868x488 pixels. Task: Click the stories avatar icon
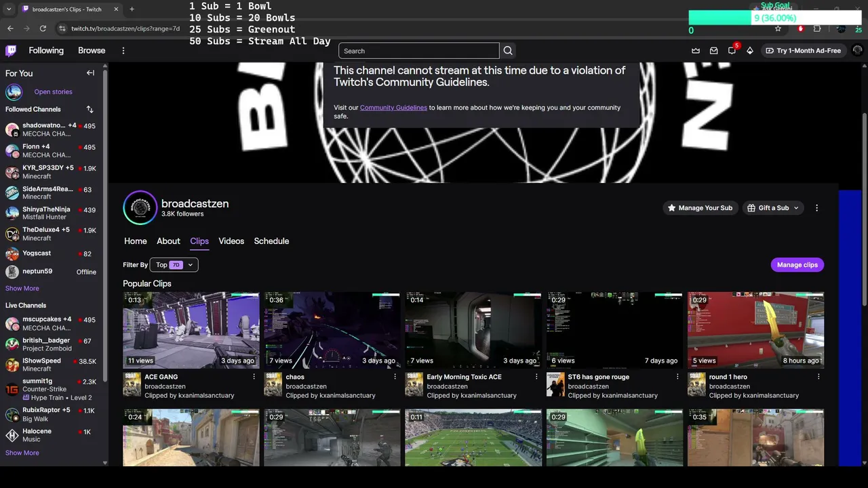click(14, 92)
